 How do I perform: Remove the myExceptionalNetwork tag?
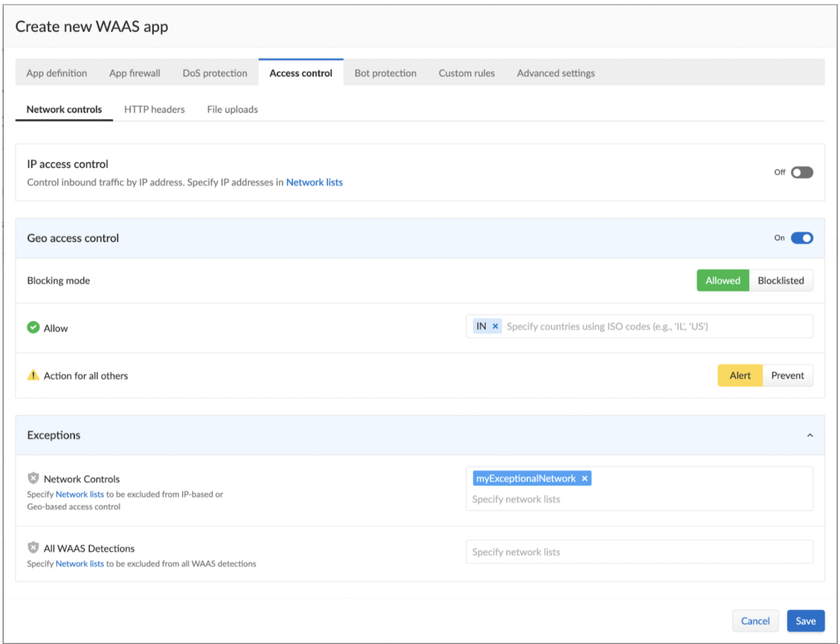(x=585, y=478)
